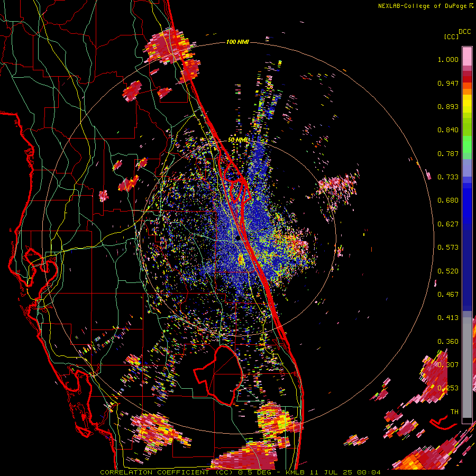Image resolution: width=476 pixels, height=476 pixels.
Task: Select the 1.000 value on the color scale
Action: (448, 59)
